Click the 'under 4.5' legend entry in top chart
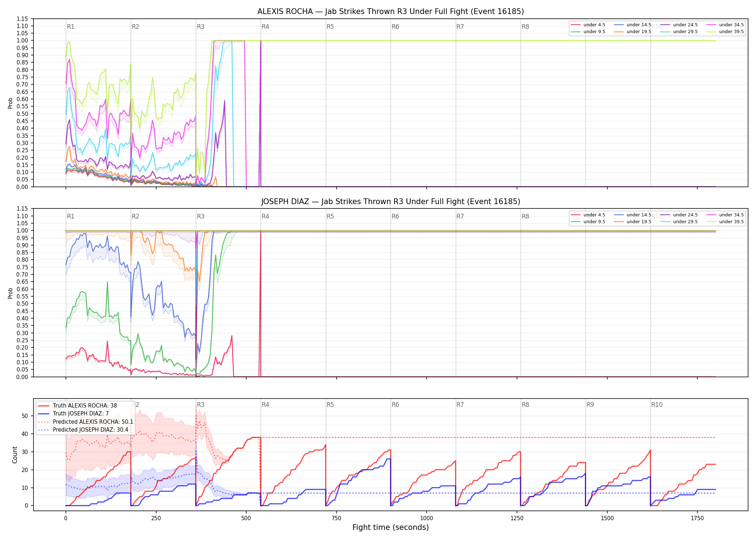The height and width of the screenshot is (540, 756). coord(588,25)
